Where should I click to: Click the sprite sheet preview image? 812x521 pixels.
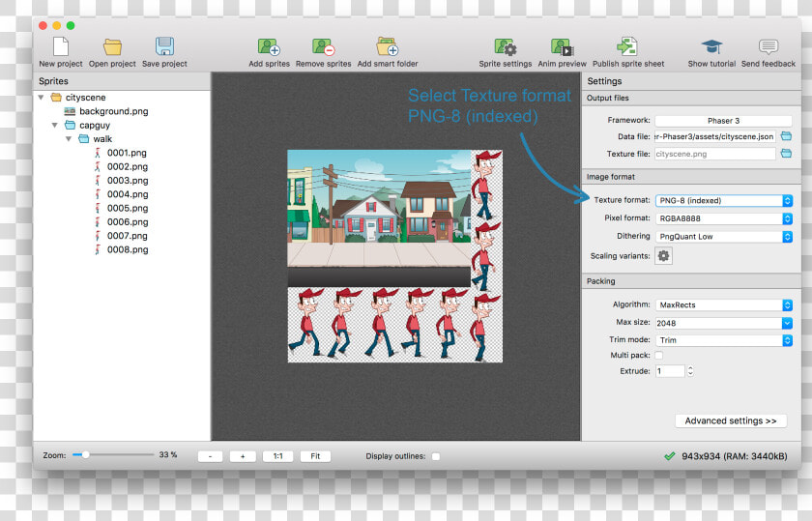click(394, 256)
